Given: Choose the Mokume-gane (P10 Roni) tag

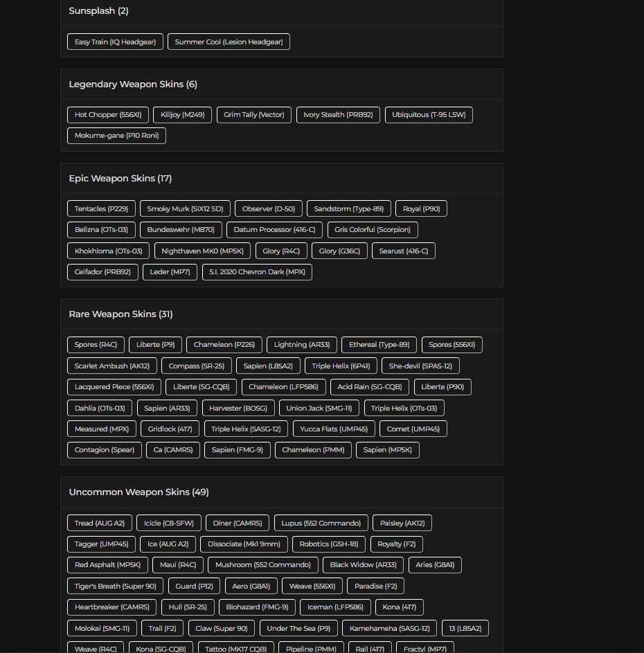Looking at the screenshot, I should (116, 136).
